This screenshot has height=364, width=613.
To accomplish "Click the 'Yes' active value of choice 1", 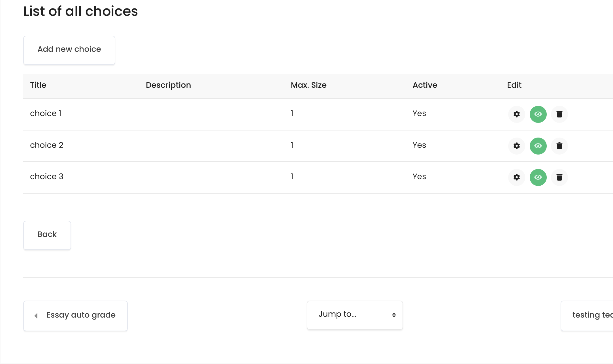I will point(419,113).
